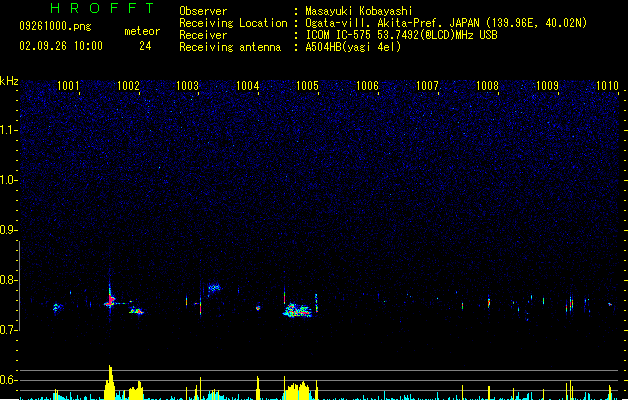This screenshot has width=629, height=400.
Task: Click the tallest yellow intensity peak near 1002
Action: pyautogui.click(x=110, y=382)
